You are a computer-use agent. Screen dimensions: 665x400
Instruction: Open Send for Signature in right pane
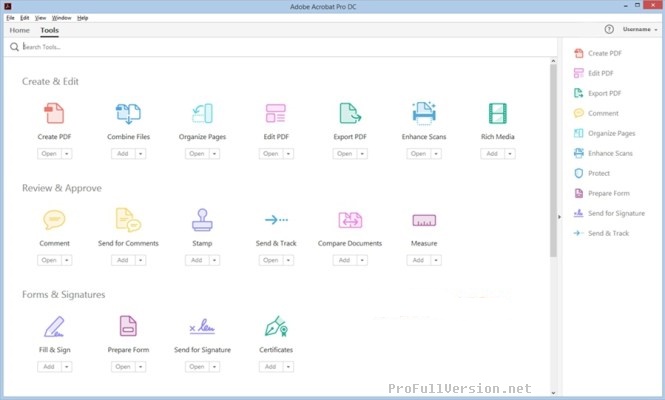coord(609,213)
